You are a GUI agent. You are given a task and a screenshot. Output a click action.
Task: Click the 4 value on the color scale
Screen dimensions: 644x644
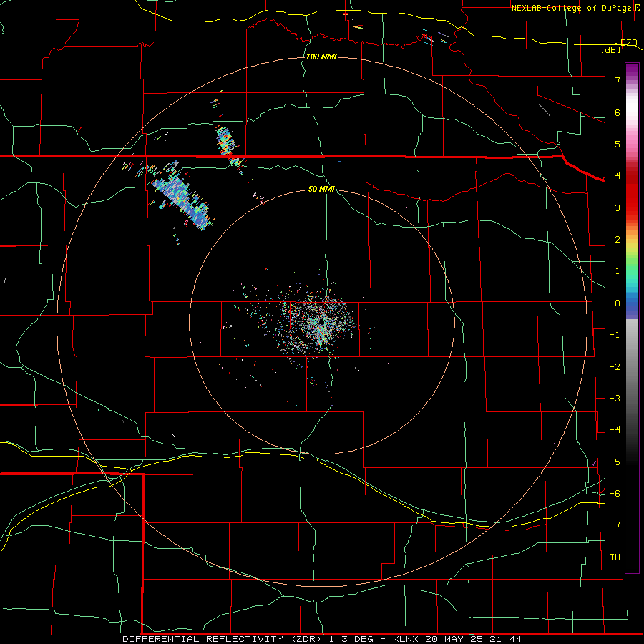coord(618,176)
